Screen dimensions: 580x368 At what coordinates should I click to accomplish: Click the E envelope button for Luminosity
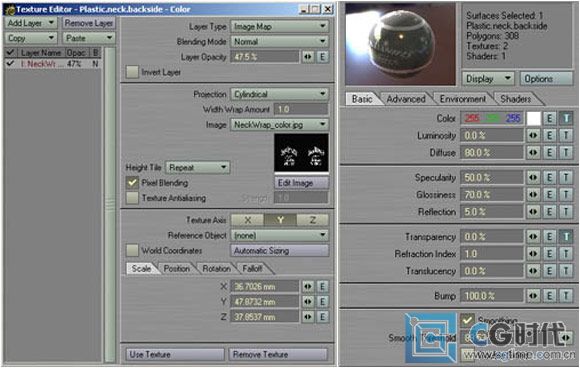[x=549, y=135]
